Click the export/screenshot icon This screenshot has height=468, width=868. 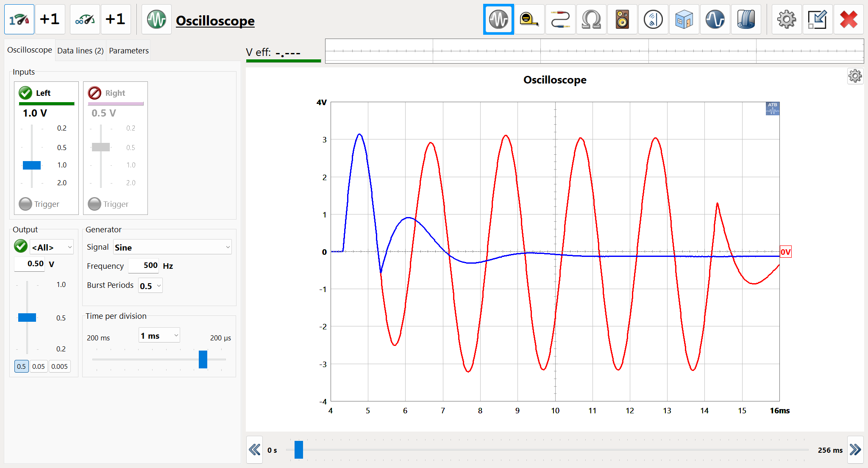pos(818,20)
